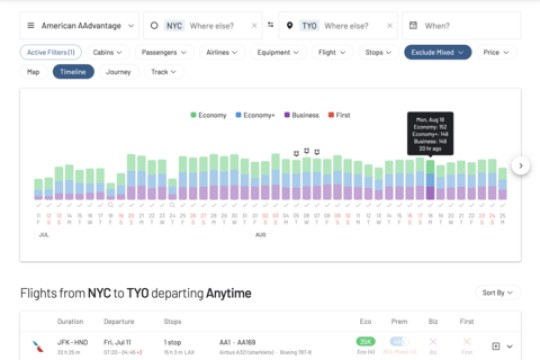Click the alert icon above Aug 06 bar
The image size is (540, 360).
307,151
